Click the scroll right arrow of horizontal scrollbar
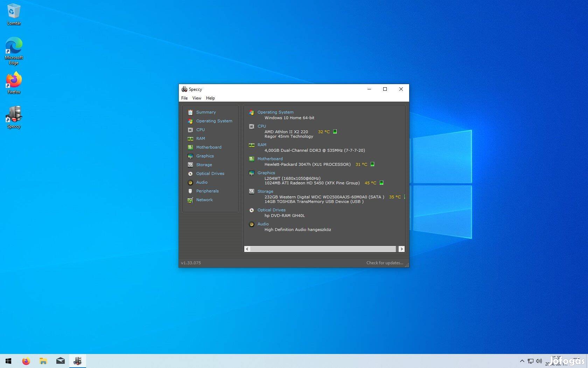Image resolution: width=588 pixels, height=368 pixels. point(401,249)
